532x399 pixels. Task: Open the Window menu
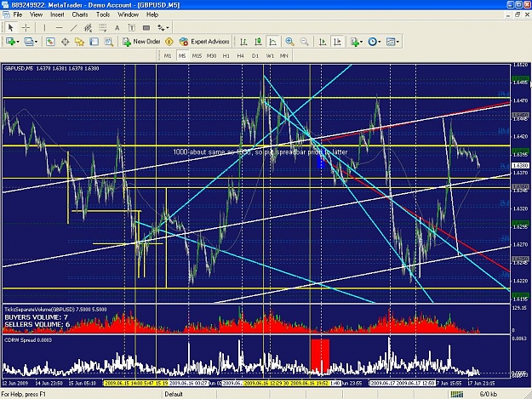point(129,14)
